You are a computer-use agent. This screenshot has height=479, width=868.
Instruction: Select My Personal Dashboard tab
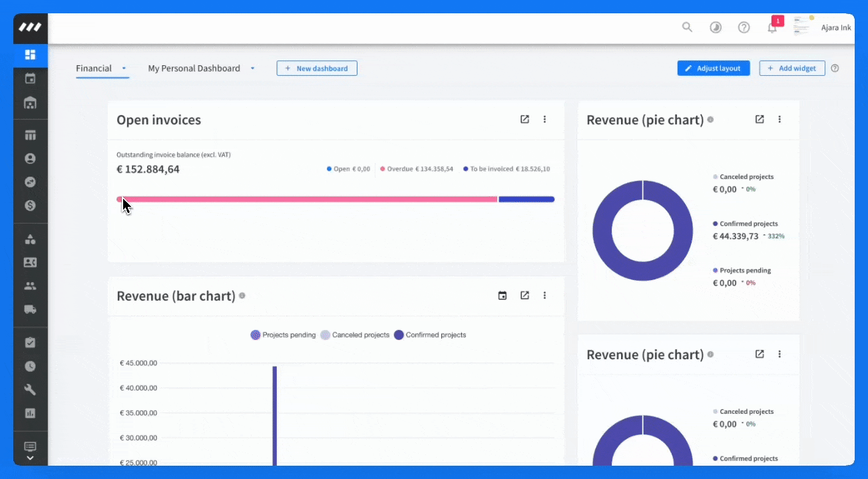point(194,68)
